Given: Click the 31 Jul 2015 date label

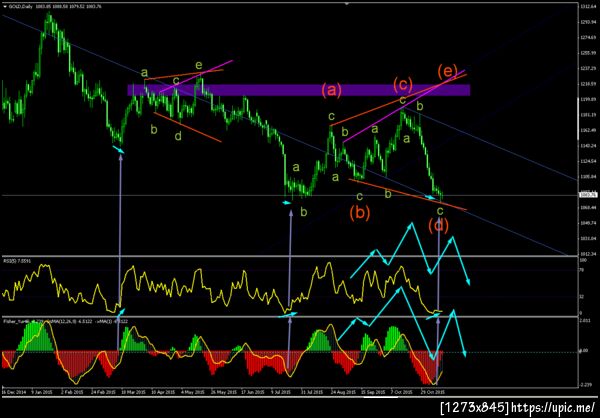Looking at the screenshot, I should tap(311, 392).
